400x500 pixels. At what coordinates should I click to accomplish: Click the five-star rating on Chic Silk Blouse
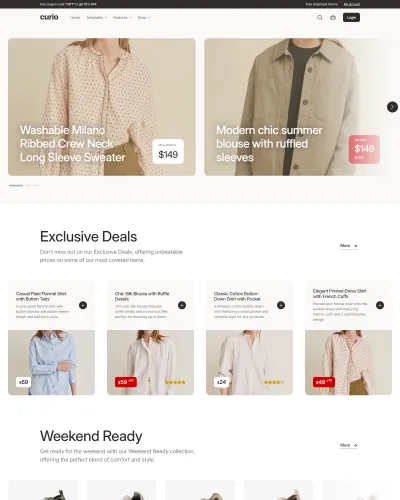pyautogui.click(x=175, y=382)
